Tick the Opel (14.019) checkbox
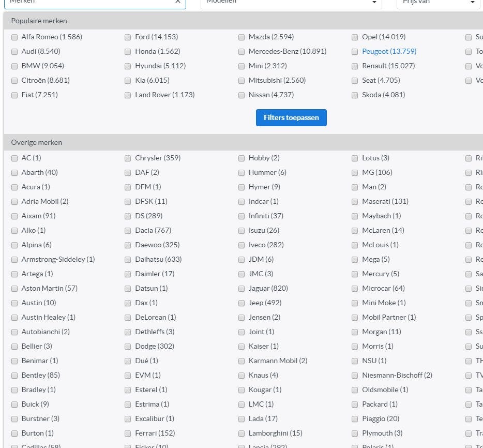 tap(355, 37)
